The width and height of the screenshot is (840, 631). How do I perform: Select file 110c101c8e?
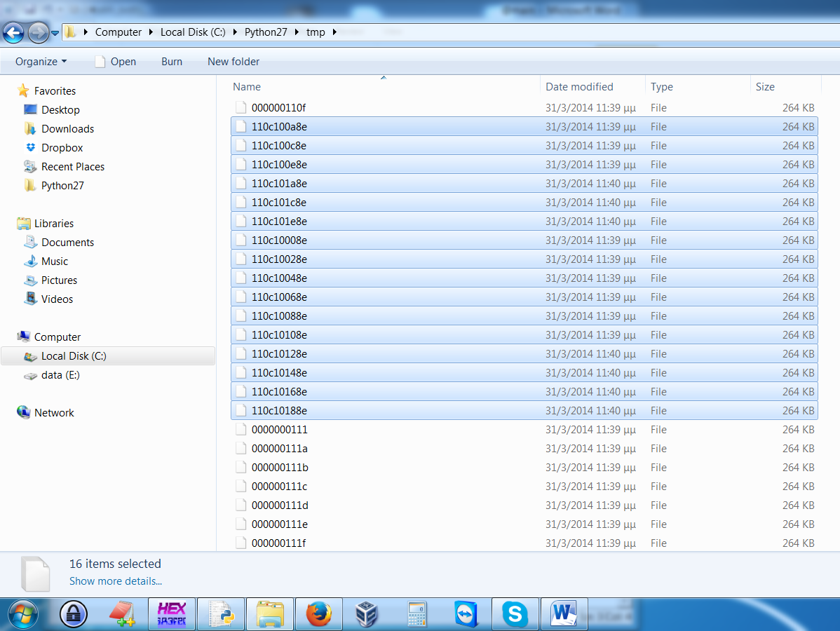[x=524, y=203]
